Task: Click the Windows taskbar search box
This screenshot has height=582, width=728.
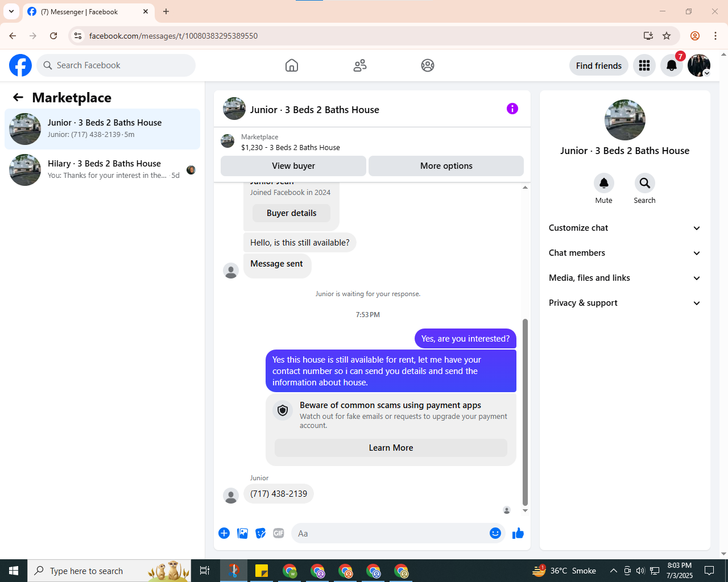Action: point(109,571)
